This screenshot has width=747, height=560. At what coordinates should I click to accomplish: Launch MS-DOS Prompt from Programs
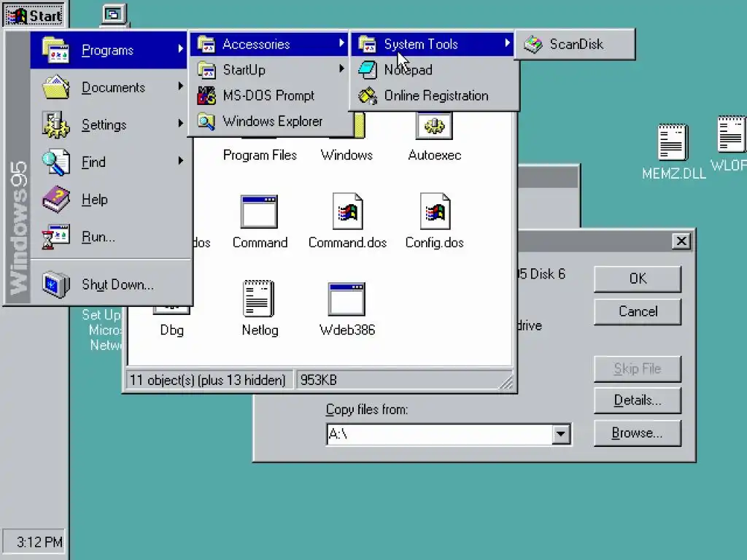[x=270, y=96]
